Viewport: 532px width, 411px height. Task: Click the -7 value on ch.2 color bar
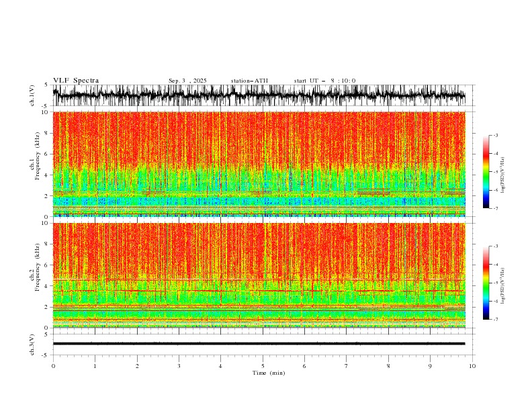click(x=495, y=320)
